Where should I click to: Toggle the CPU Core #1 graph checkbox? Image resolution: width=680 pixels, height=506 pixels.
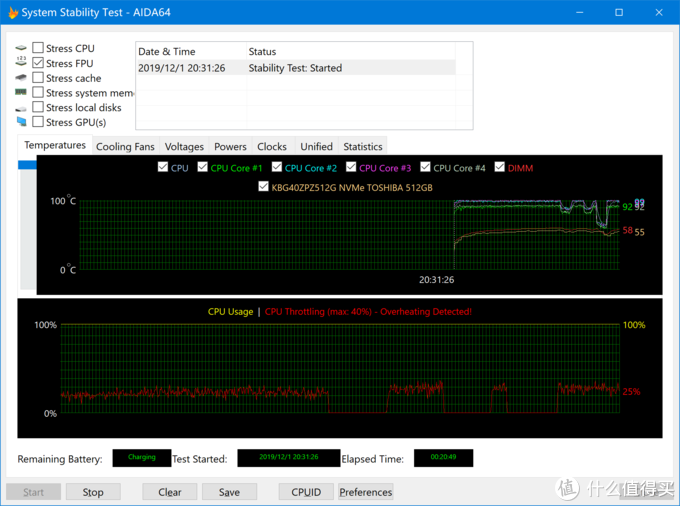(203, 168)
